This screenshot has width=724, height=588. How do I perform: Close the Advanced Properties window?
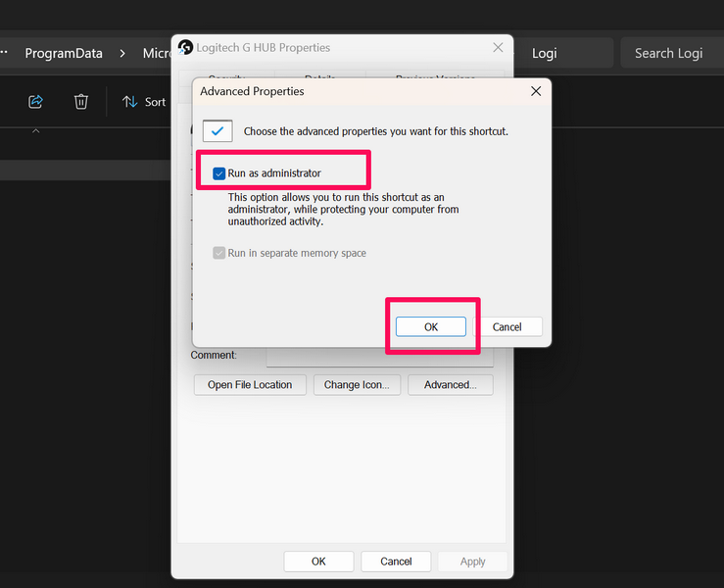click(535, 91)
